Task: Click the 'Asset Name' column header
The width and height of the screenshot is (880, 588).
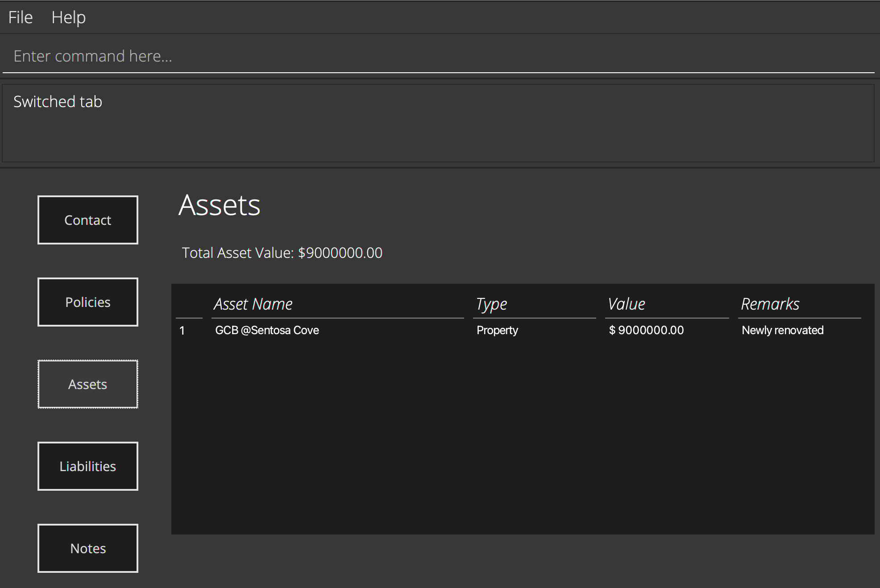Action: 253,304
